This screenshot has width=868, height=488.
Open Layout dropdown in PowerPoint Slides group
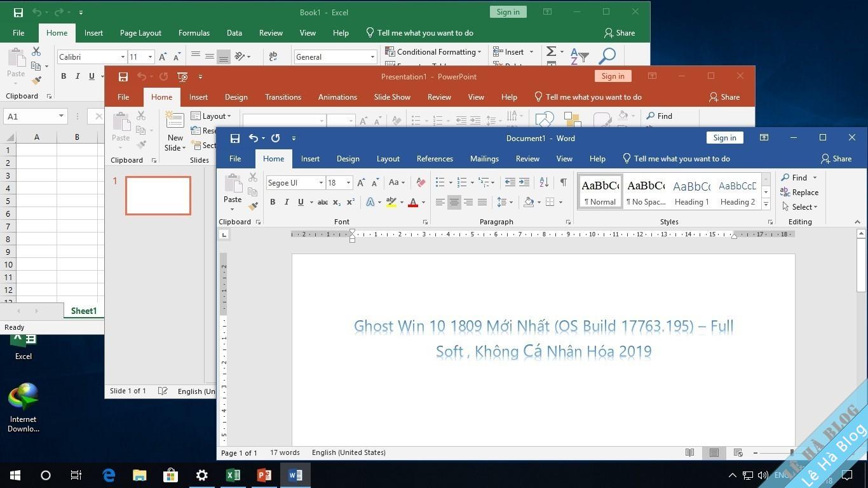211,116
